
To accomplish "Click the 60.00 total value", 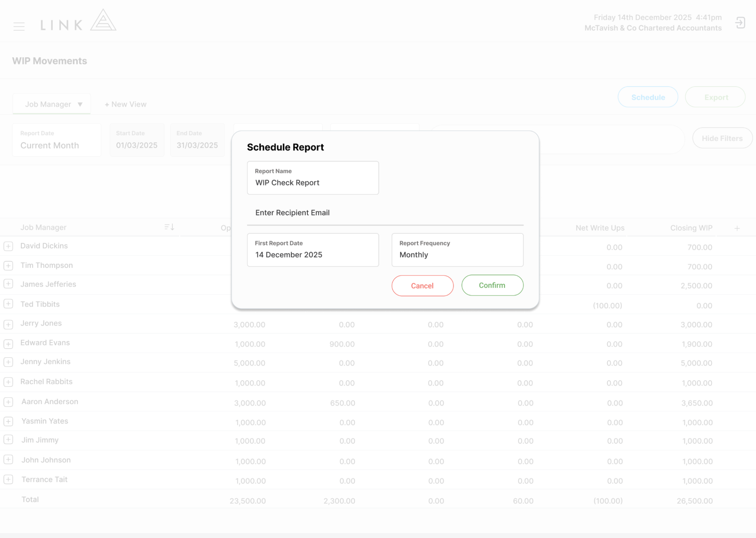I will (x=523, y=501).
